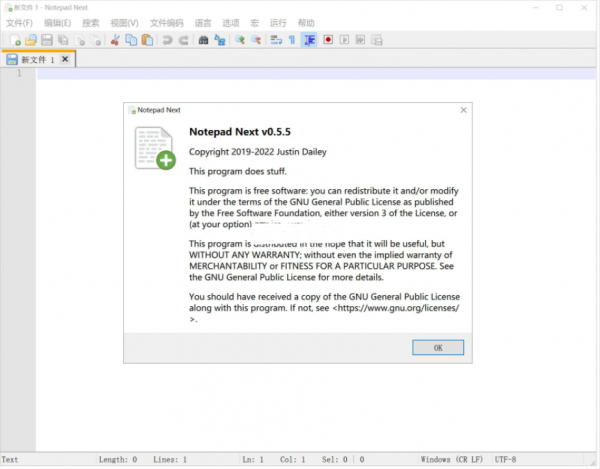Click the Run macro multiple times icon

pyautogui.click(x=360, y=40)
